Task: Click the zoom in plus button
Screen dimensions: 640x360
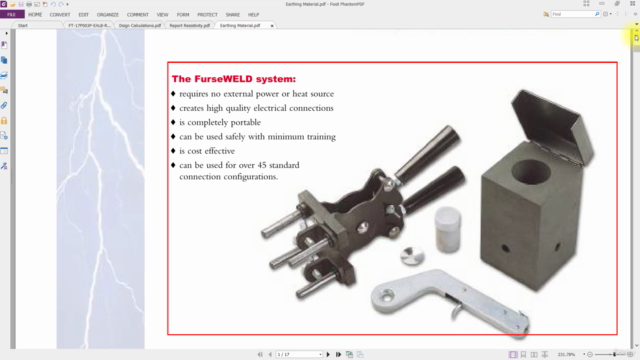Action: [630, 354]
